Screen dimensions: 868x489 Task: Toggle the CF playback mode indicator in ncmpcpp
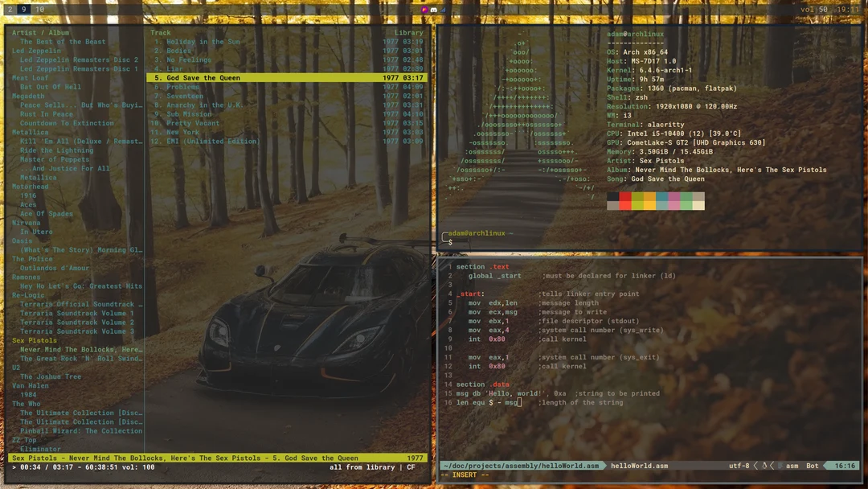[x=410, y=466]
